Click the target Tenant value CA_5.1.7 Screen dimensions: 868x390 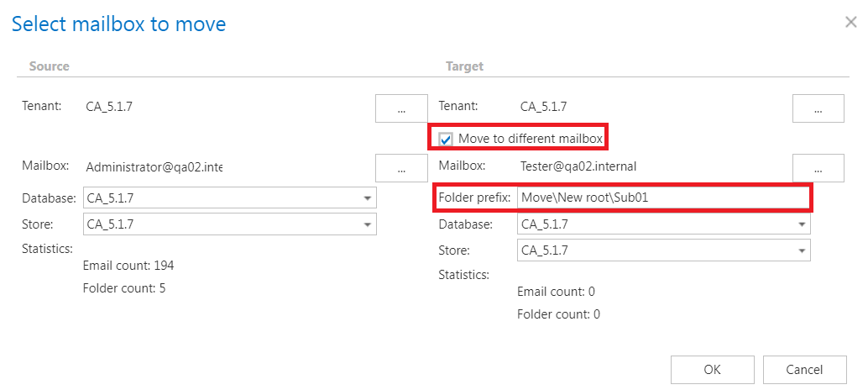[x=543, y=107]
